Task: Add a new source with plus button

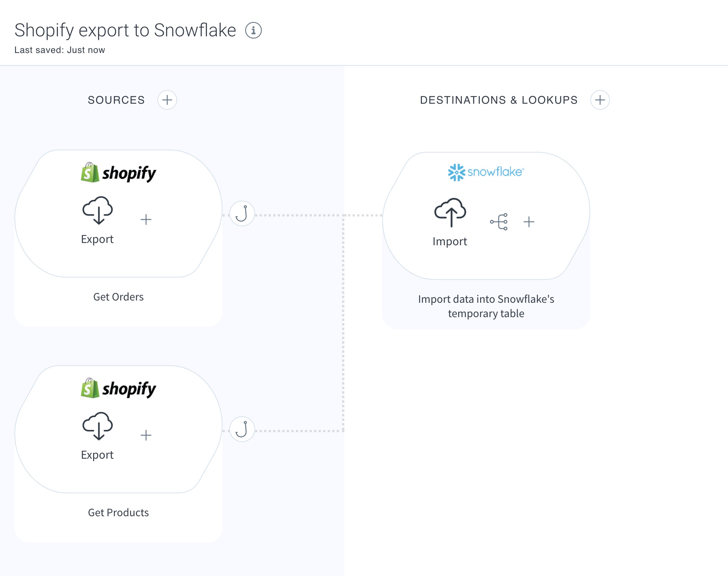Action: point(167,100)
